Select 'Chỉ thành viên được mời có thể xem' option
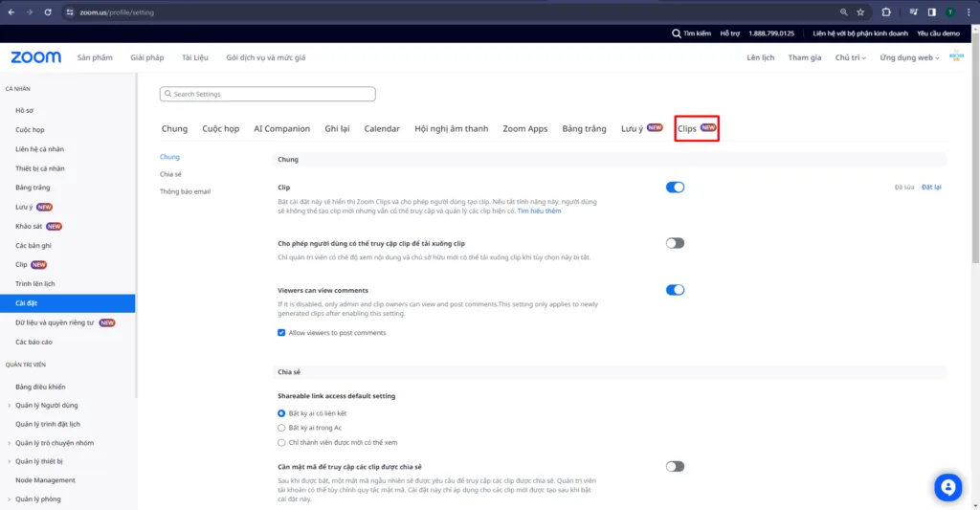 pos(281,443)
